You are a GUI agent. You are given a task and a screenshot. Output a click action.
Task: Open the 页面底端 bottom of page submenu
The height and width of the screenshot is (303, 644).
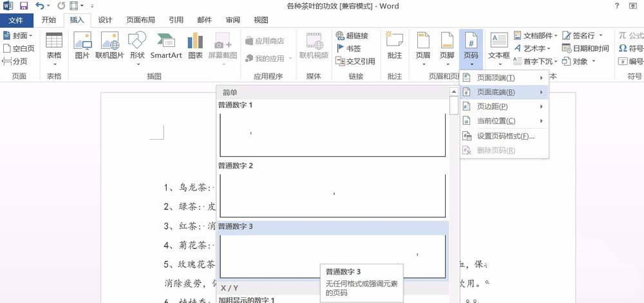point(504,92)
